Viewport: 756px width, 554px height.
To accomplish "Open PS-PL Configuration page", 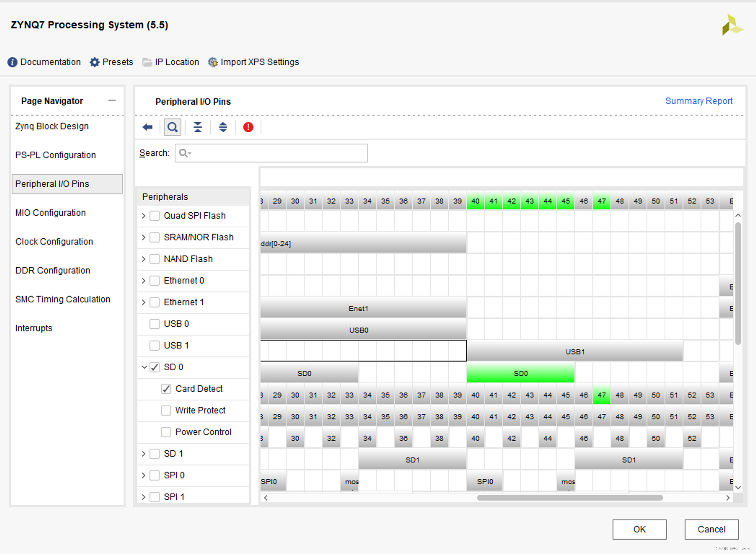I will point(56,155).
